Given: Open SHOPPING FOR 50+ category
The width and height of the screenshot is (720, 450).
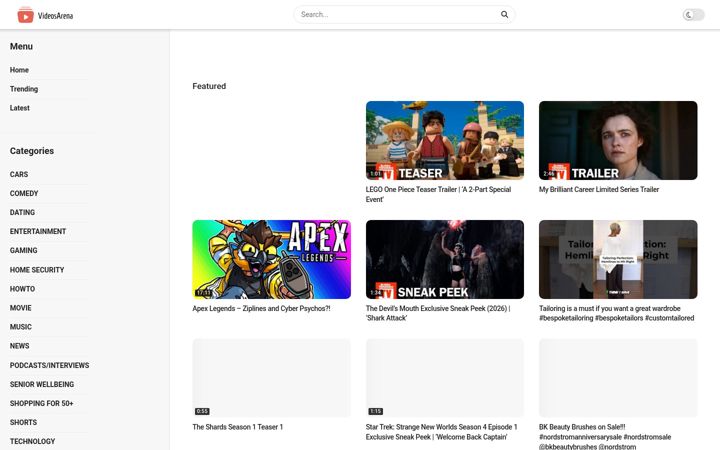Looking at the screenshot, I should pos(41,404).
